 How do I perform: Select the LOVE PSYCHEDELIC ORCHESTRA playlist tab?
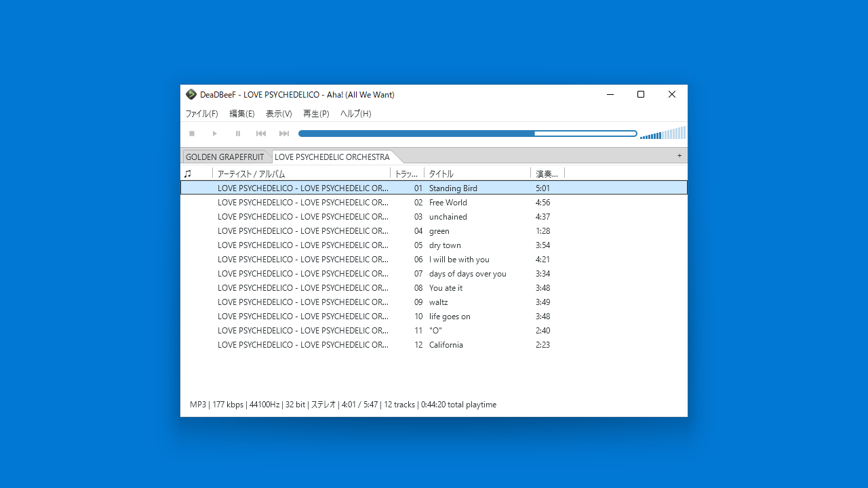(332, 157)
